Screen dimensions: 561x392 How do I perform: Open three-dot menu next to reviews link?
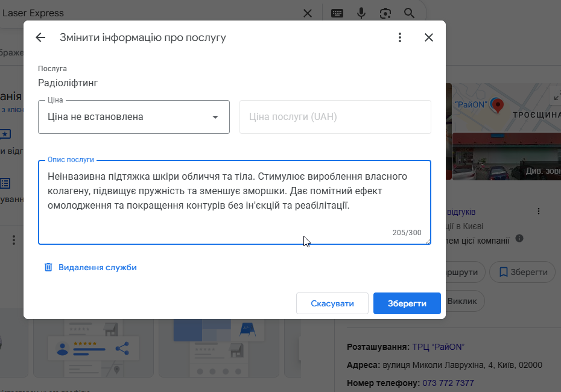[x=539, y=212]
